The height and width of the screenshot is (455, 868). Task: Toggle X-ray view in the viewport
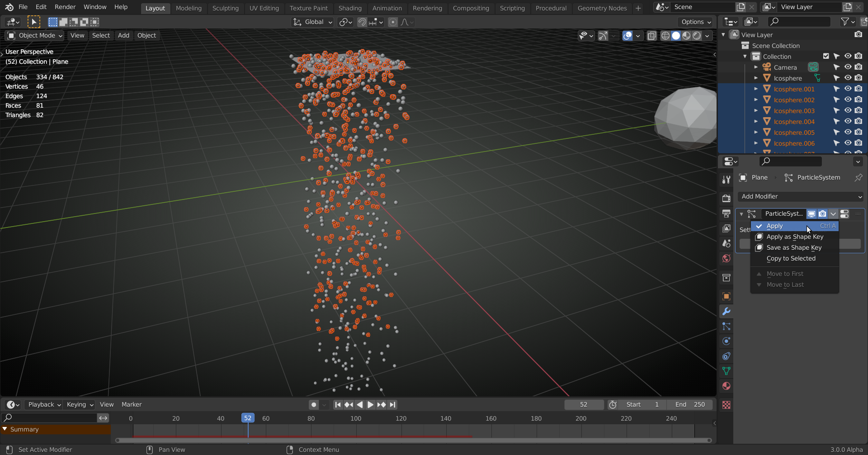tap(651, 36)
